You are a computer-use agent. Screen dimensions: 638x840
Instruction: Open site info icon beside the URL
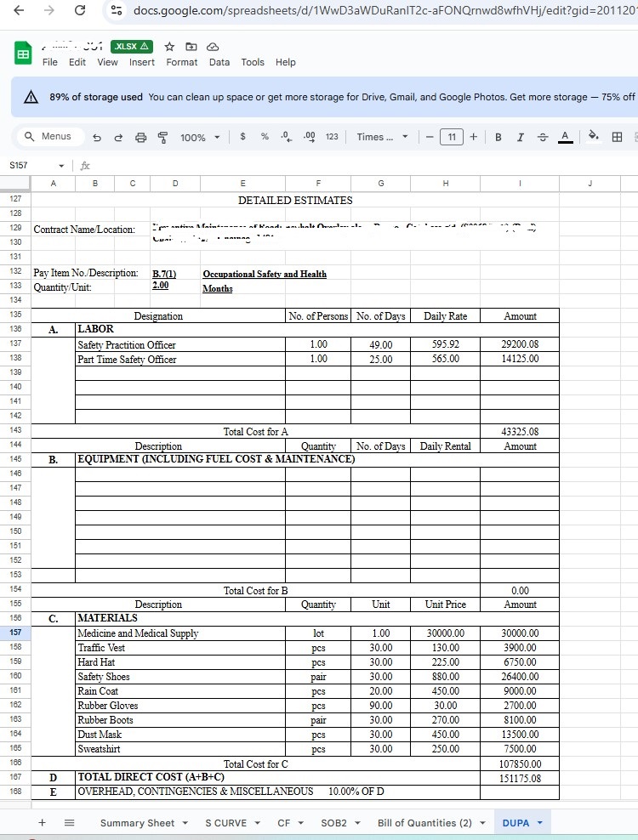pos(116,9)
